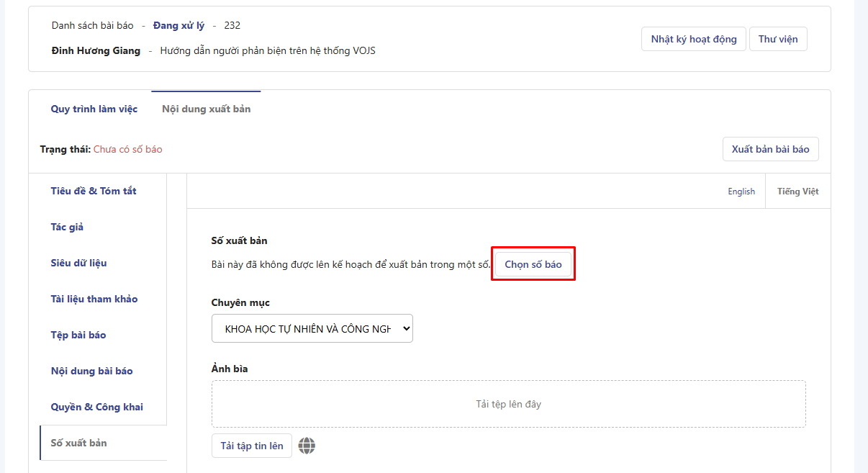Image resolution: width=868 pixels, height=473 pixels.
Task: Select the Nội dung xuất bản tab
Action: coord(206,109)
